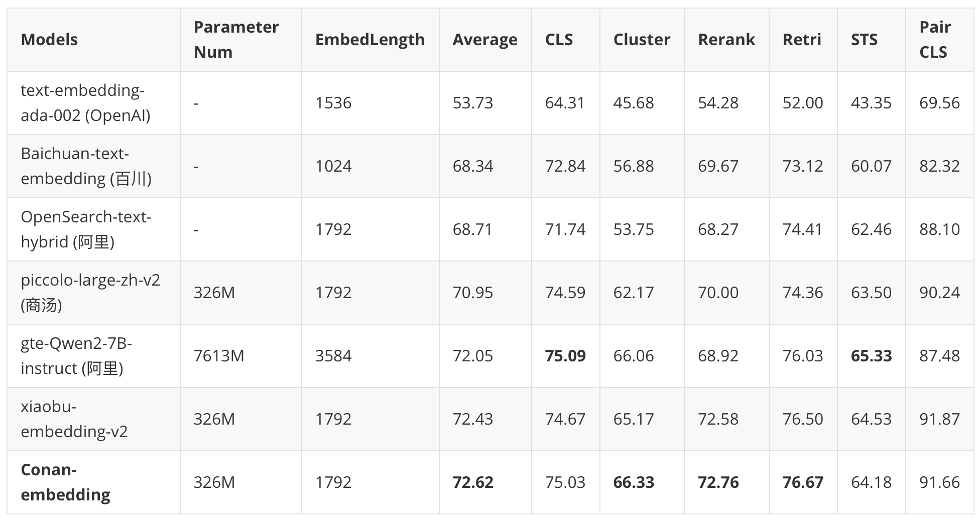Click the bold 72.62 average score
The width and height of the screenshot is (980, 520).
click(x=473, y=482)
